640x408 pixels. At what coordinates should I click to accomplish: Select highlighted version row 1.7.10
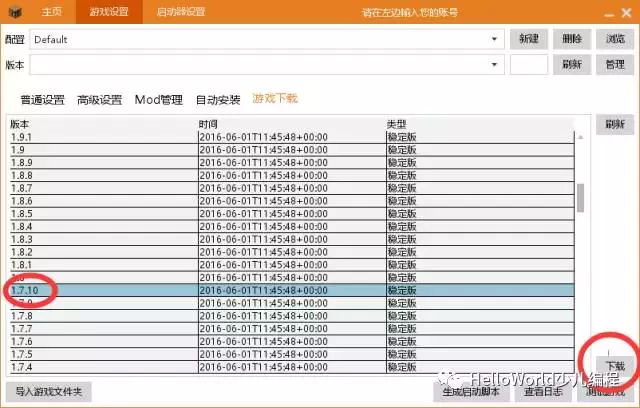(x=292, y=290)
